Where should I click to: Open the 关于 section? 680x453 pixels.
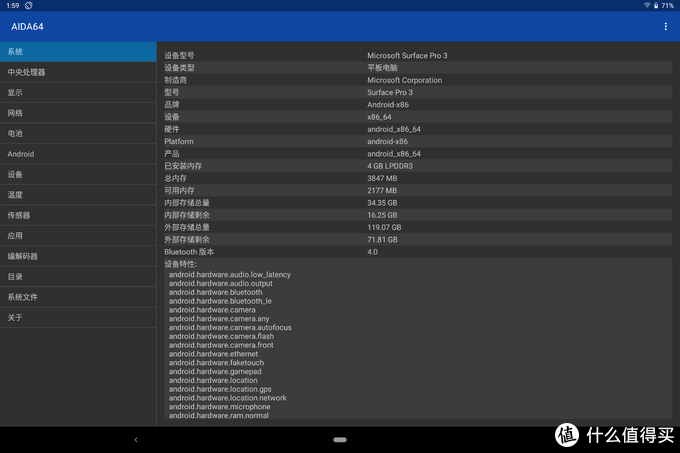(x=78, y=317)
